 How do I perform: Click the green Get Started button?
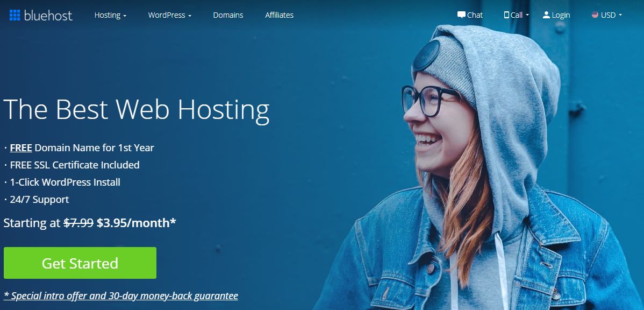80,263
